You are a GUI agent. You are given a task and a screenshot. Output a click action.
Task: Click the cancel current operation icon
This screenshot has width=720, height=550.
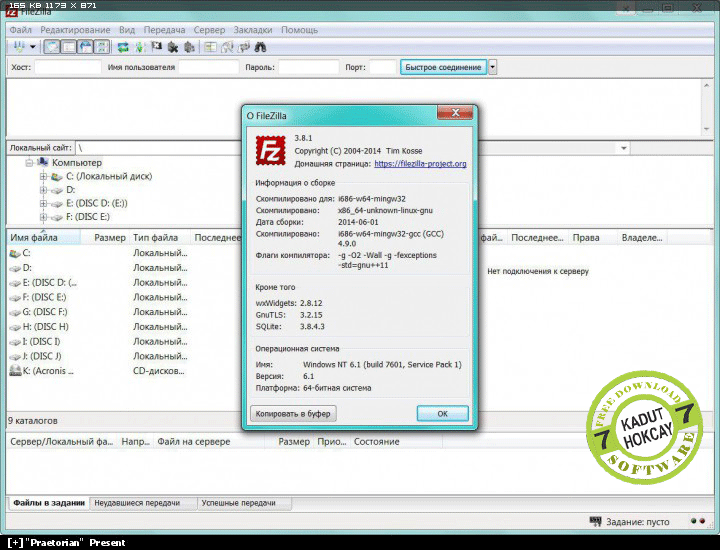[157, 47]
